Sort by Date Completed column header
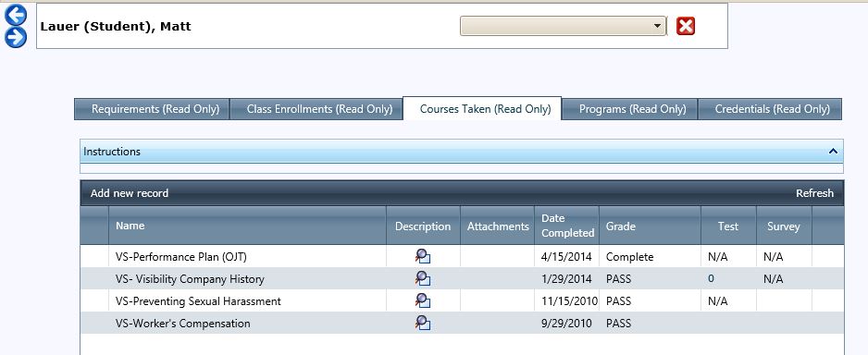The width and height of the screenshot is (868, 355). click(x=567, y=226)
